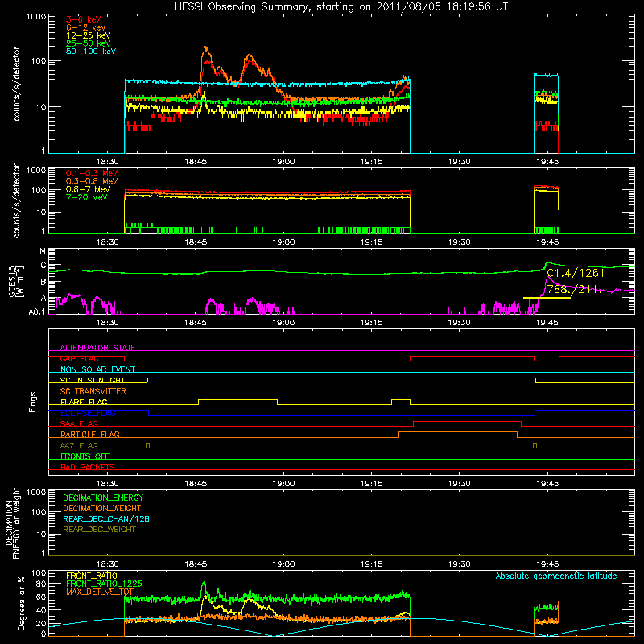The width and height of the screenshot is (644, 644).
Task: Click the REAR_DEC_WEIGHT legend label
Action: 99,530
